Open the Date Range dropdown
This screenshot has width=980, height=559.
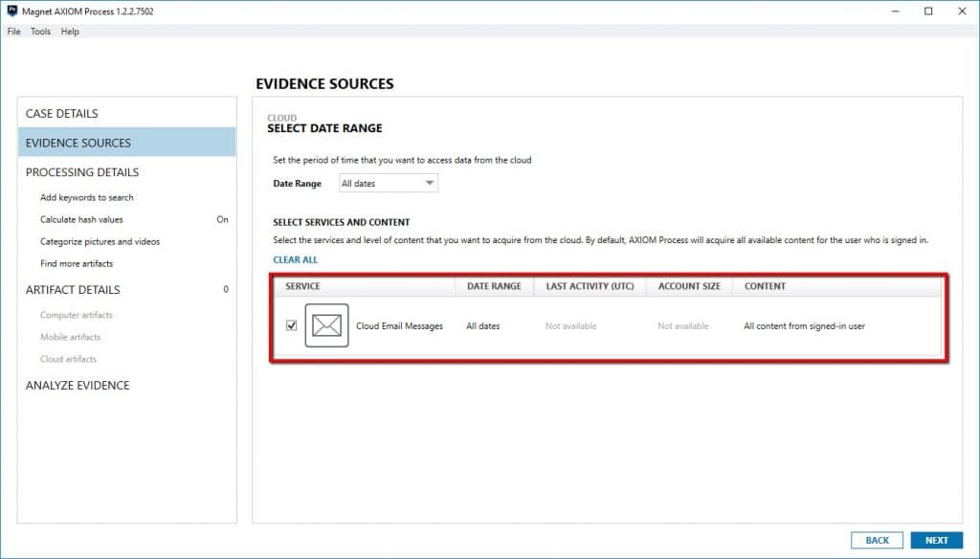[389, 183]
